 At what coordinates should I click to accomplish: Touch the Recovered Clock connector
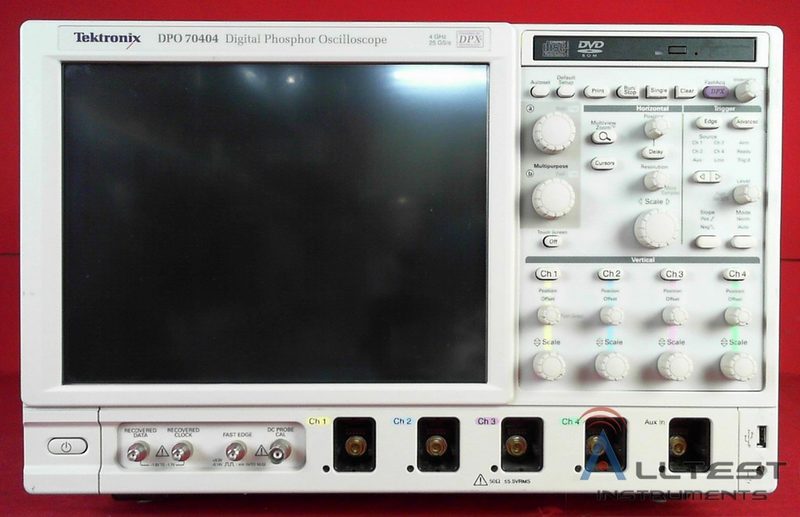click(182, 452)
